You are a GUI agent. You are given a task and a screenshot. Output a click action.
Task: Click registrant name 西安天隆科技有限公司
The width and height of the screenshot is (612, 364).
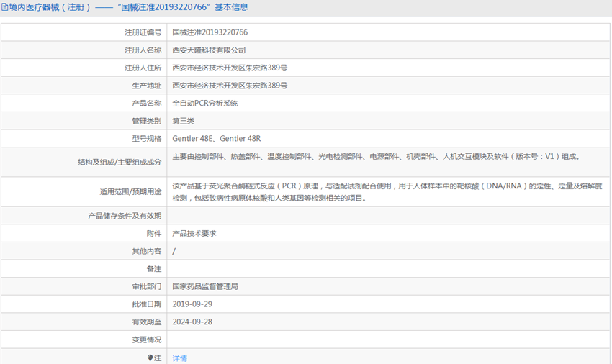tap(209, 50)
